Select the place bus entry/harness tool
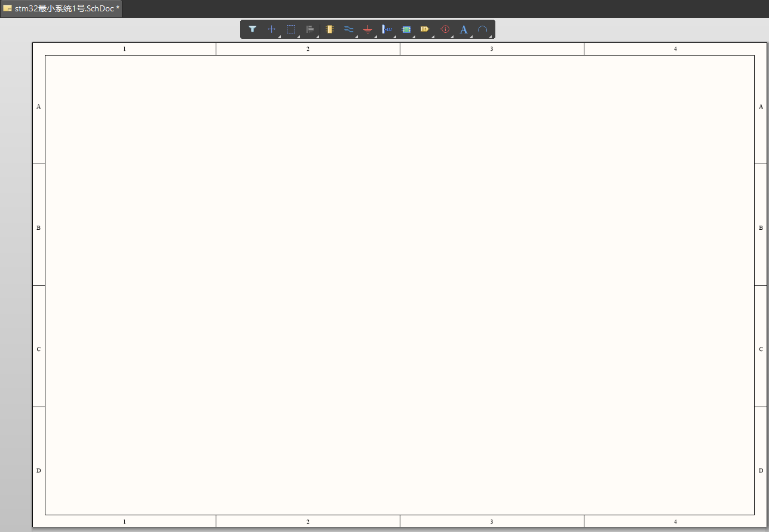Image resolution: width=769 pixels, height=532 pixels. click(x=387, y=29)
